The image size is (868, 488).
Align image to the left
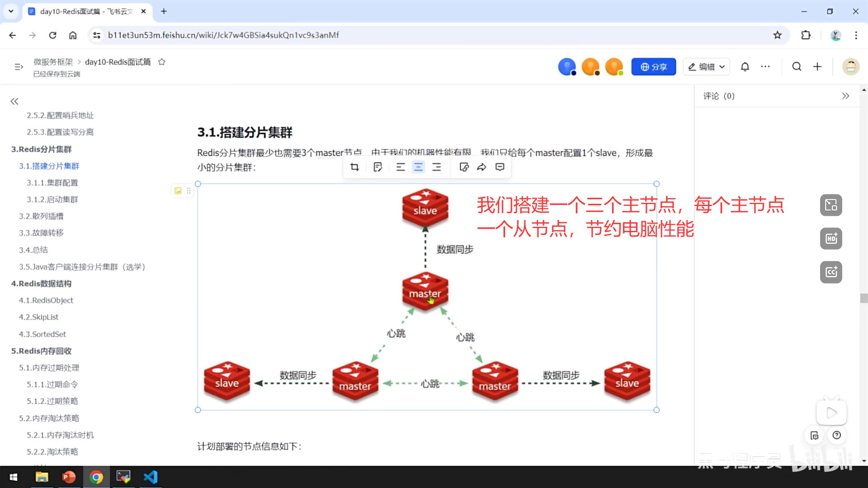point(401,167)
